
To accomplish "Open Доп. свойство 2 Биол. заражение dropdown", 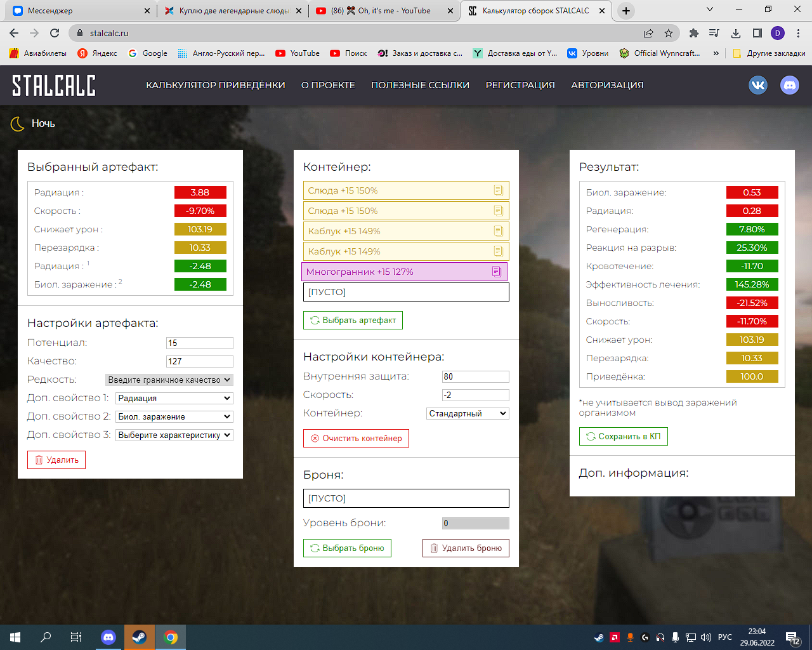I will point(174,416).
